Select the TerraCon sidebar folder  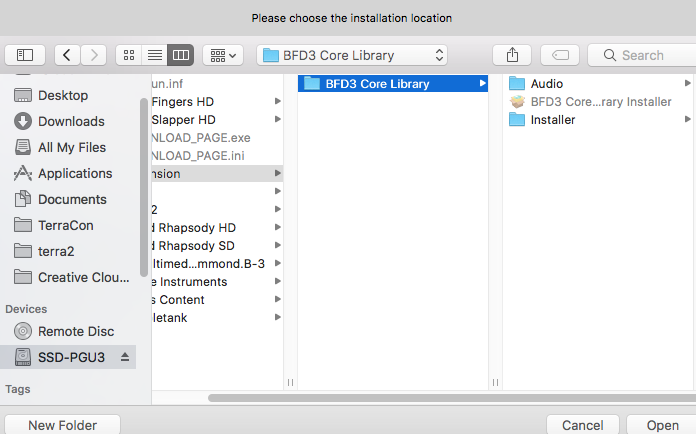[x=68, y=225]
